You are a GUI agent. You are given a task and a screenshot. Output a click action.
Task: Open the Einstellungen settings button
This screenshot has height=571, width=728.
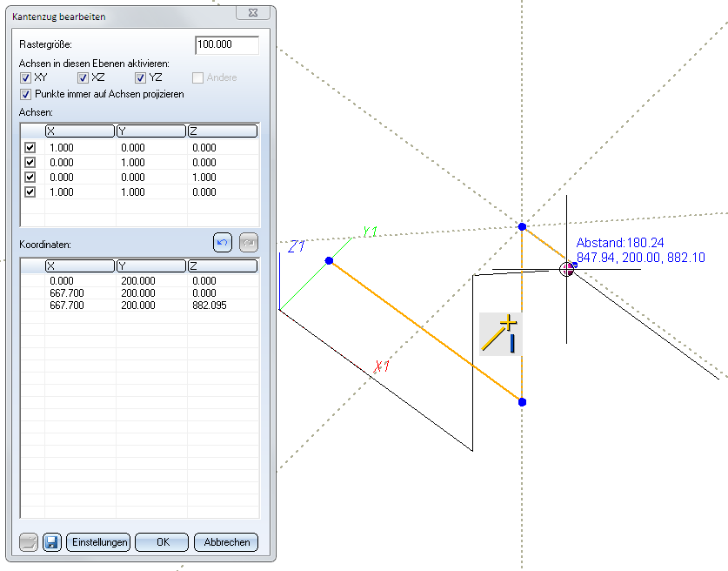coord(98,542)
